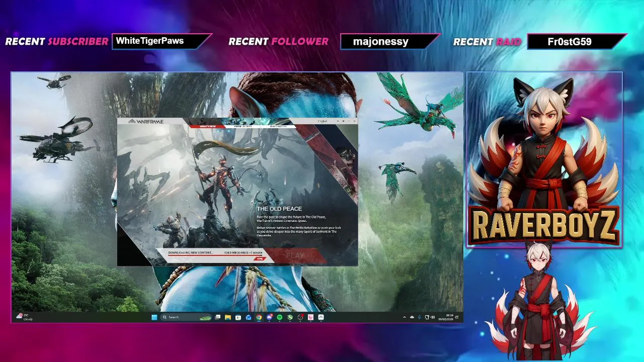Open the Warframe launcher settings gear
Viewport: 644px width, 362px height.
(344, 121)
